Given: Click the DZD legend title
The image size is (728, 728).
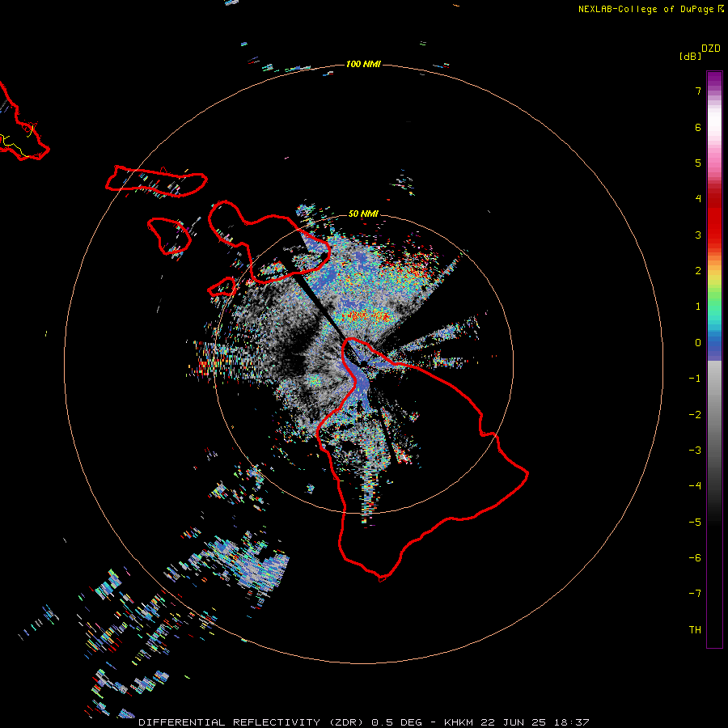Looking at the screenshot, I should (710, 49).
